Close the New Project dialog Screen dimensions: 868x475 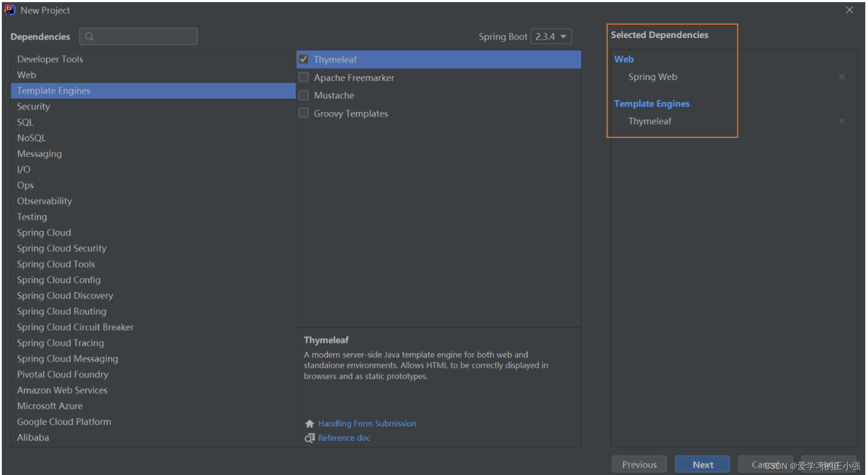(849, 10)
